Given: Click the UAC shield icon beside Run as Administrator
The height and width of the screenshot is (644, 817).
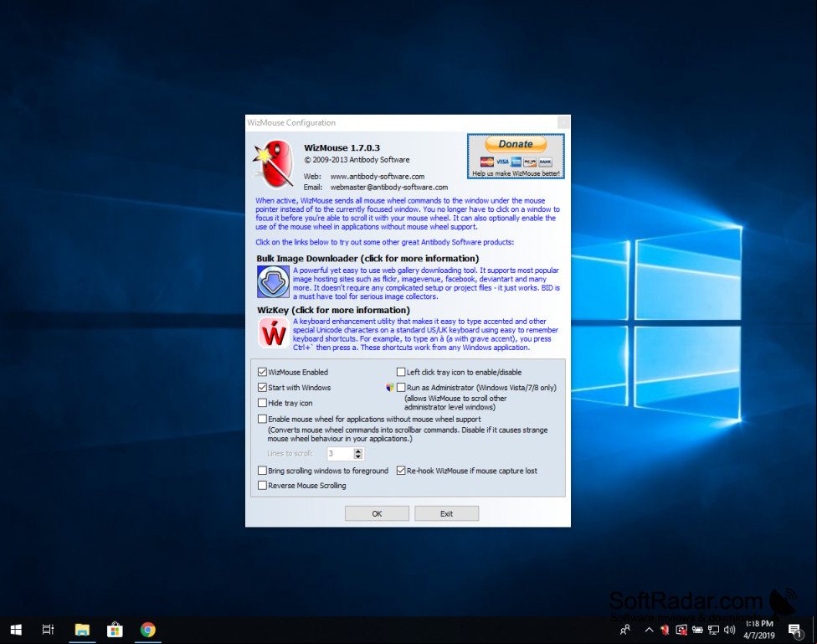Looking at the screenshot, I should click(390, 387).
